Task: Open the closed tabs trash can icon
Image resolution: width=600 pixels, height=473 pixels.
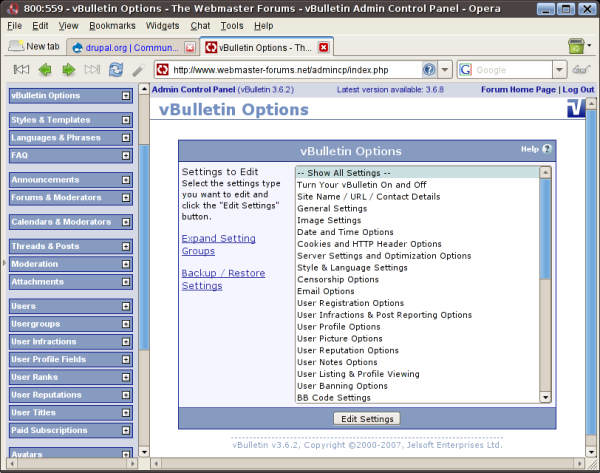Action: 576,46
